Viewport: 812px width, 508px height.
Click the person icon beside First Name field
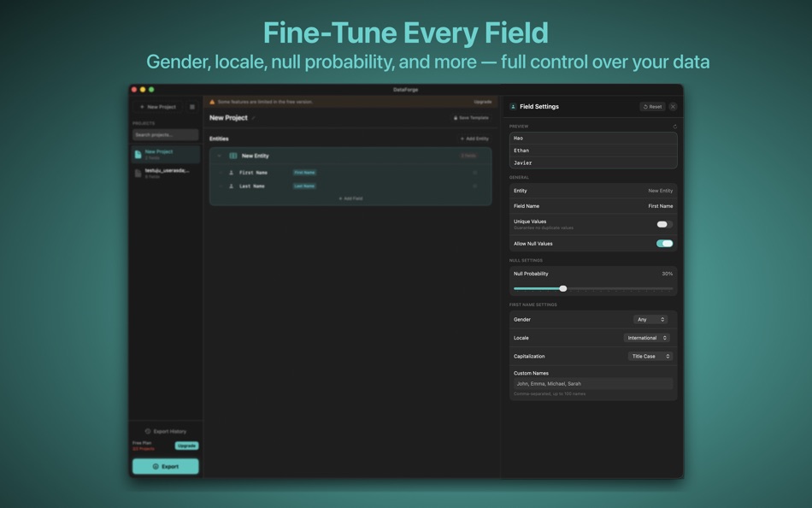pyautogui.click(x=231, y=173)
